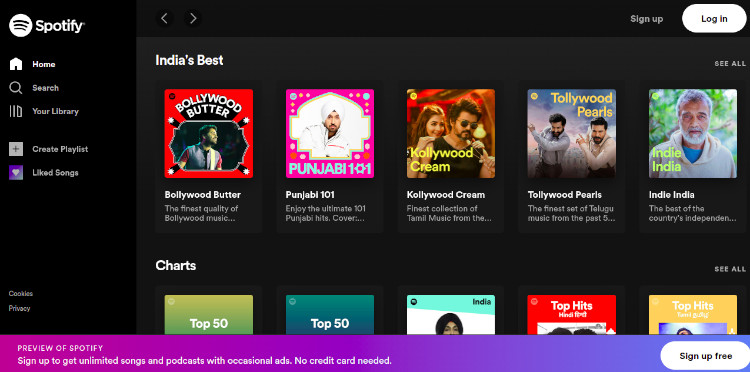This screenshot has height=372, width=750.
Task: Go forward with the right arrow
Action: point(193,19)
